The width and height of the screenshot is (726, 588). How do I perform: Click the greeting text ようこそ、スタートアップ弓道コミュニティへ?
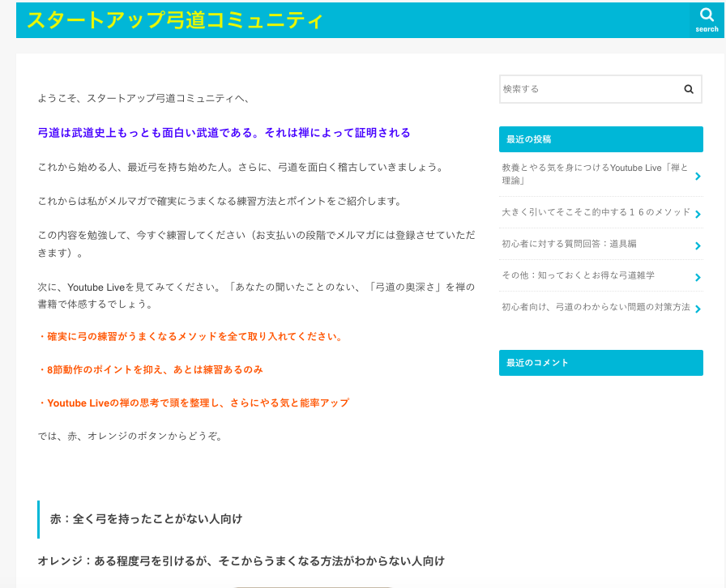point(143,98)
